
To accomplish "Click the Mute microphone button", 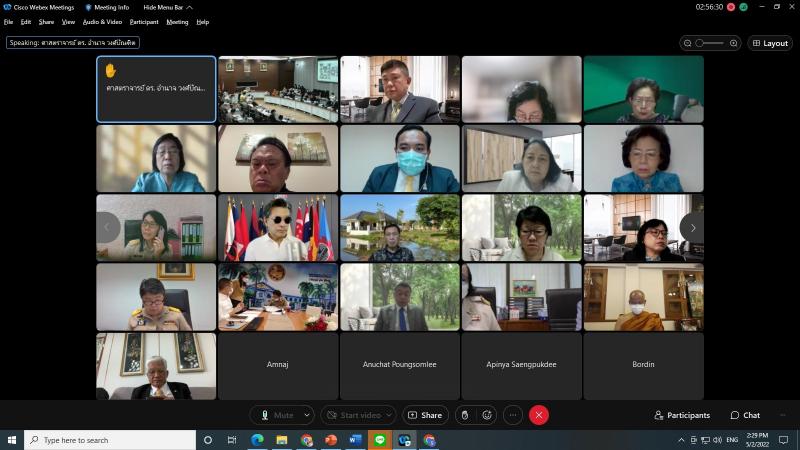I will click(278, 415).
